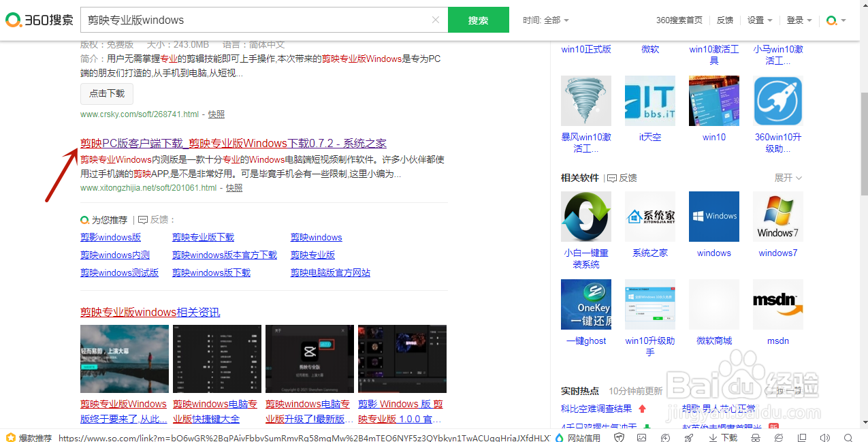
Task: Open the suggestion 剪影windows版
Action: click(x=111, y=237)
